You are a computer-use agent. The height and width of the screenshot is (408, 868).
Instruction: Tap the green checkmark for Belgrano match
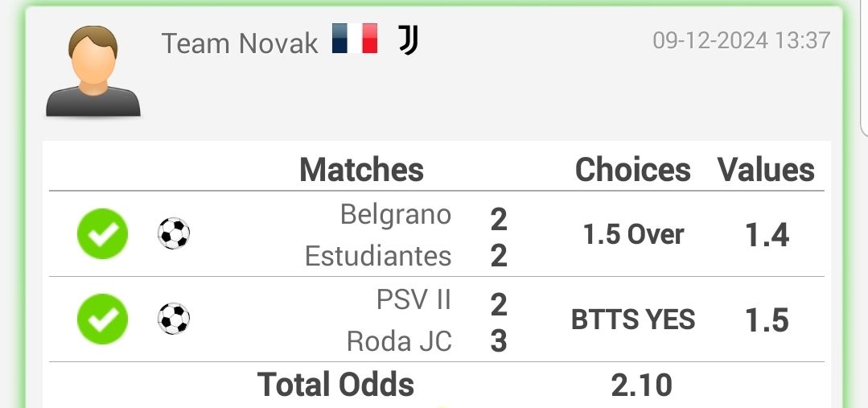102,233
